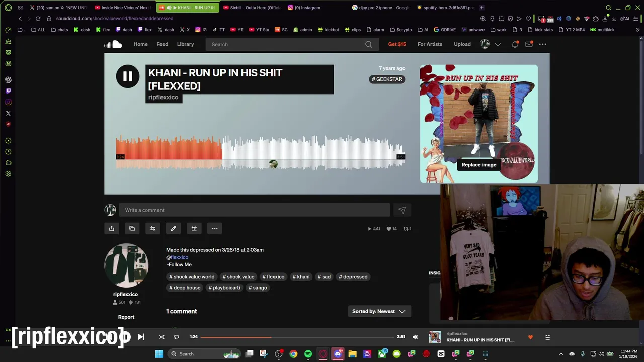Open X icon in the browser sidebar

(8, 113)
